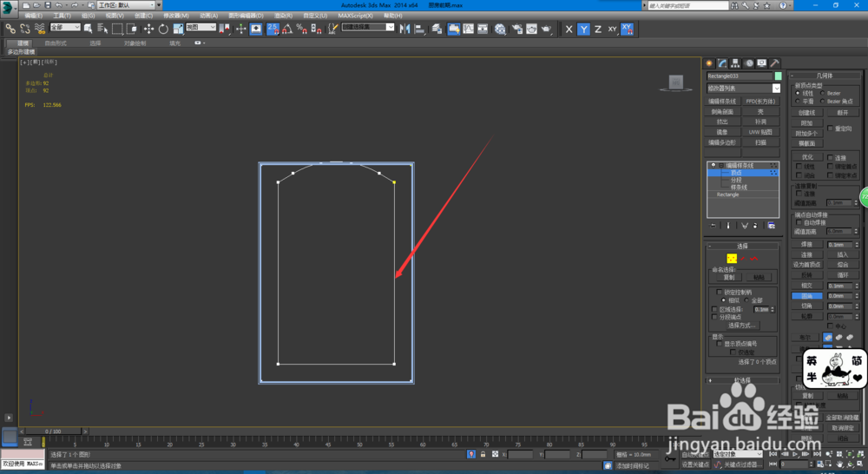This screenshot has height=474, width=868.
Task: Click the ViewCube in the viewport
Action: tap(675, 83)
